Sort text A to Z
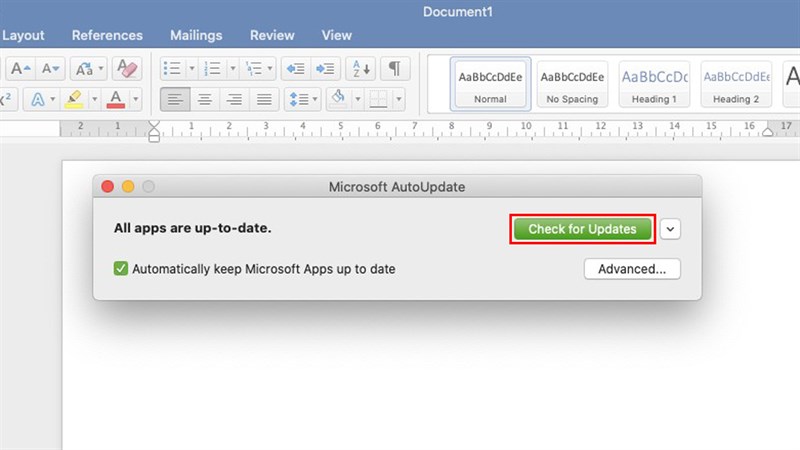The height and width of the screenshot is (450, 800). click(x=361, y=68)
